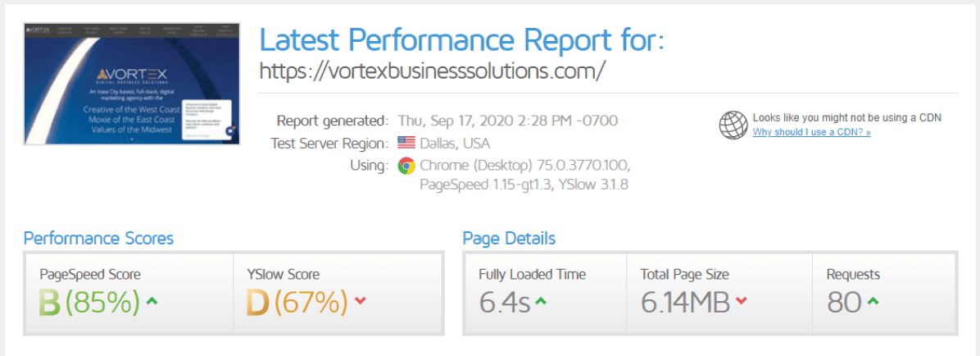
Task: Click green arrow next to 6.4s load time
Action: (542, 302)
